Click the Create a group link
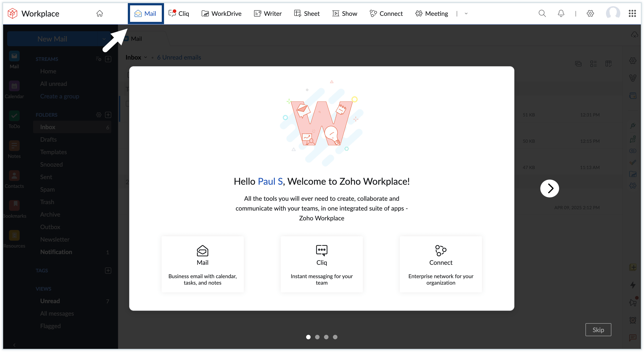The width and height of the screenshot is (644, 352). coord(59,96)
